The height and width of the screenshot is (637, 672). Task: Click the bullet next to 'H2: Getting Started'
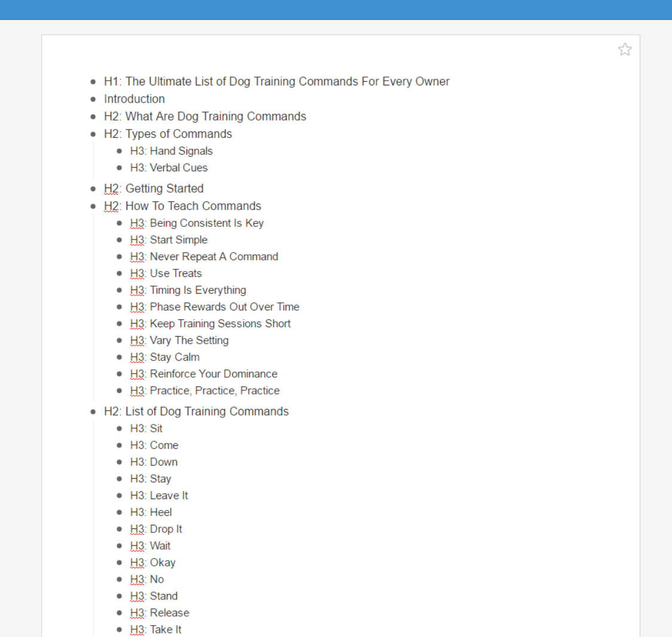(93, 189)
